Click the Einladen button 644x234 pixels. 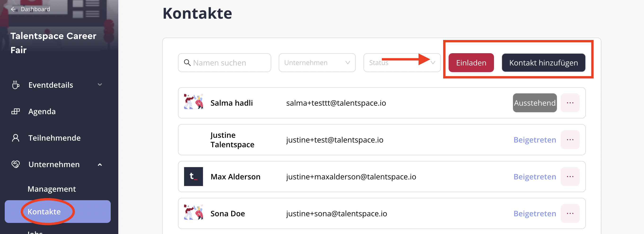pyautogui.click(x=471, y=63)
